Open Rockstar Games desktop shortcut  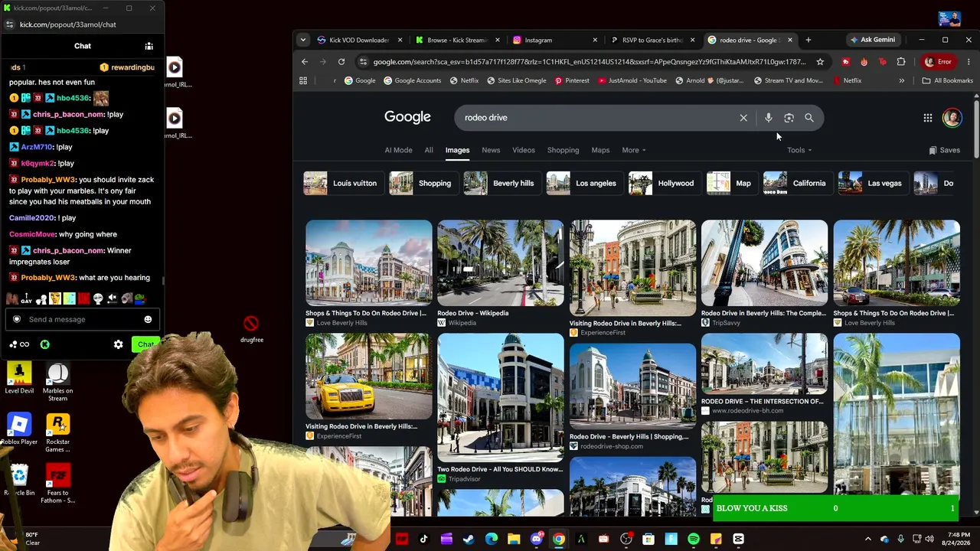[x=57, y=432]
